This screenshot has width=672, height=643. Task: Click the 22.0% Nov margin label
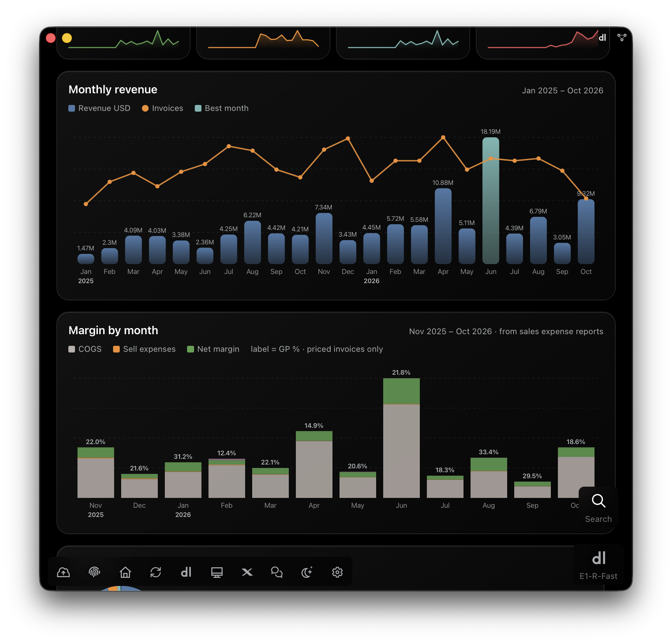(x=95, y=442)
